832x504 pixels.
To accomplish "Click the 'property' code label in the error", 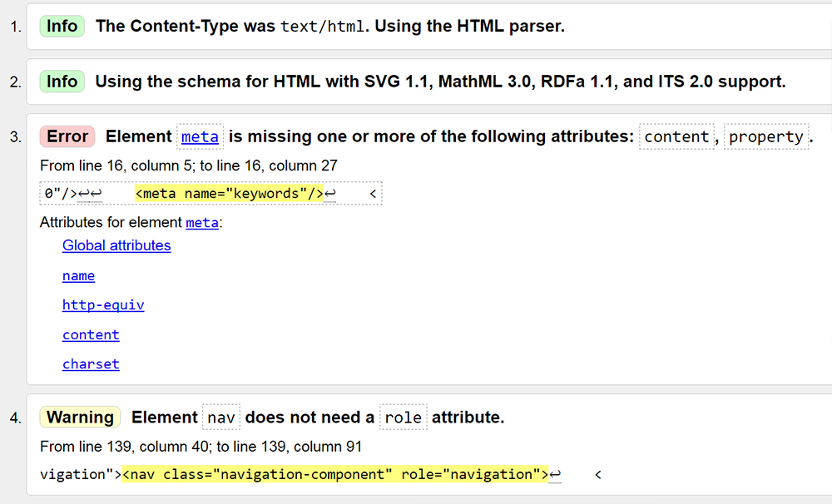I will (x=766, y=137).
